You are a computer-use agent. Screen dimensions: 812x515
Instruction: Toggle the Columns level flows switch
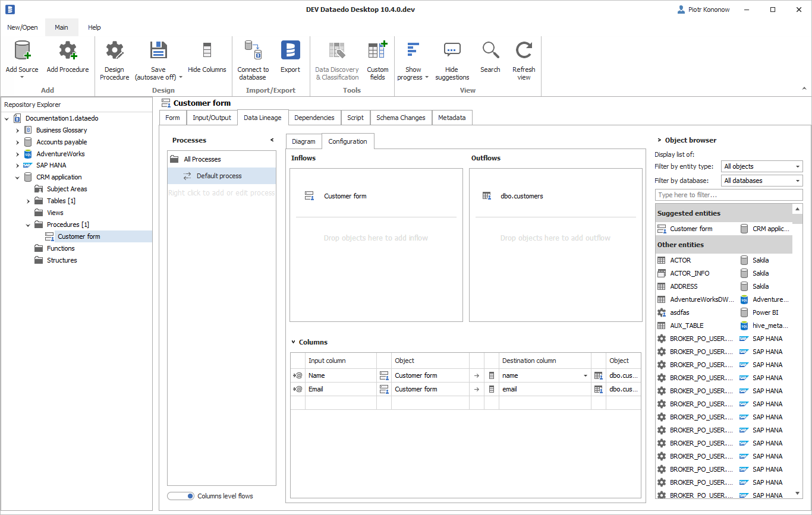coord(181,496)
